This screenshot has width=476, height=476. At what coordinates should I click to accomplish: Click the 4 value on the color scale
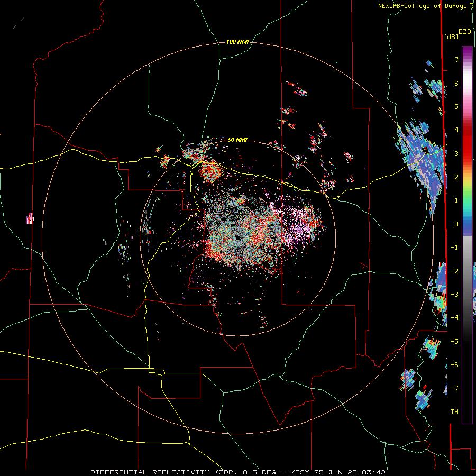pos(456,130)
